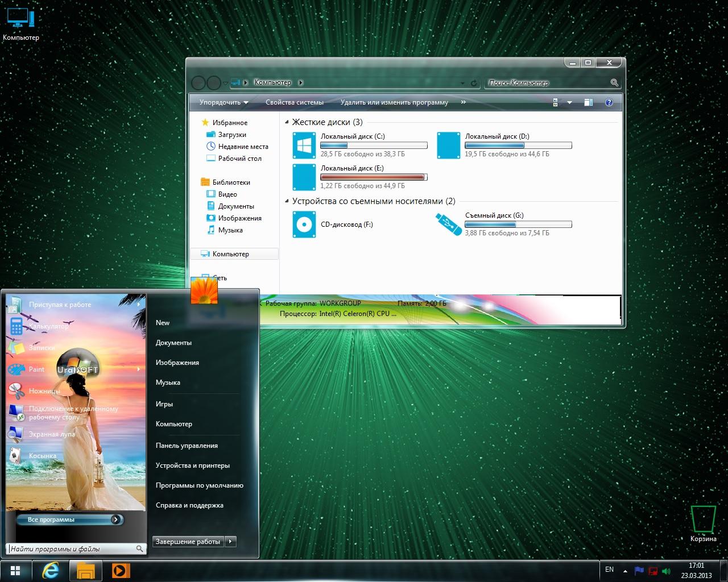Open Local Disk (D:) drive icon
The width and height of the screenshot is (728, 582).
tap(448, 145)
